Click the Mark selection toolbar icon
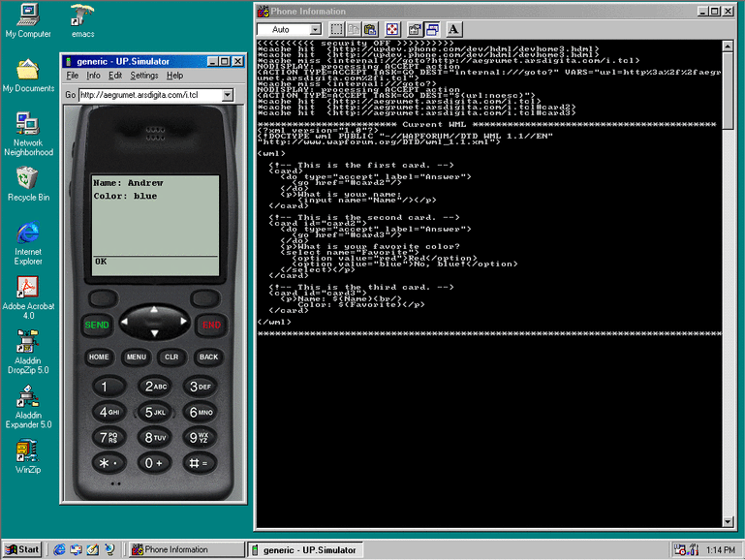 point(336,29)
